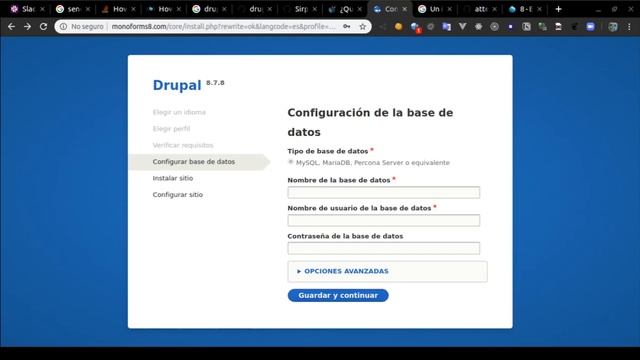Click 'Instalar sitio' install step
This screenshot has width=640, height=360.
point(173,178)
